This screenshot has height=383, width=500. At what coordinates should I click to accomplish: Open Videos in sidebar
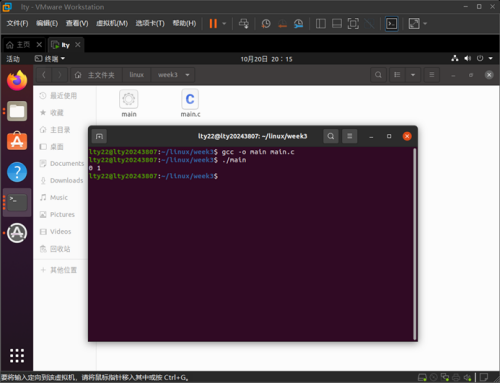coord(60,231)
